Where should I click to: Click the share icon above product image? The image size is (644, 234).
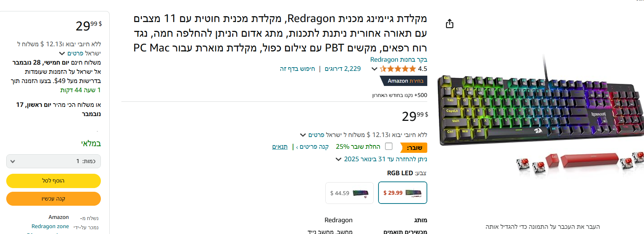tap(450, 24)
